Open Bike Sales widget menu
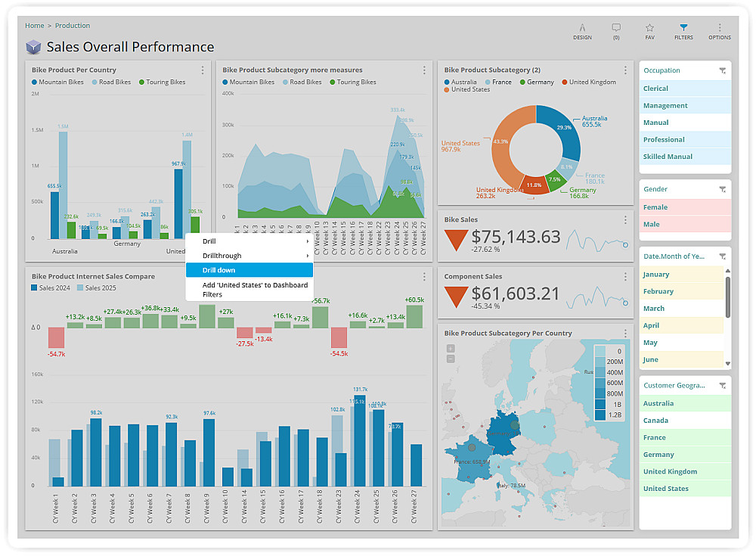The image size is (756, 556). [625, 219]
